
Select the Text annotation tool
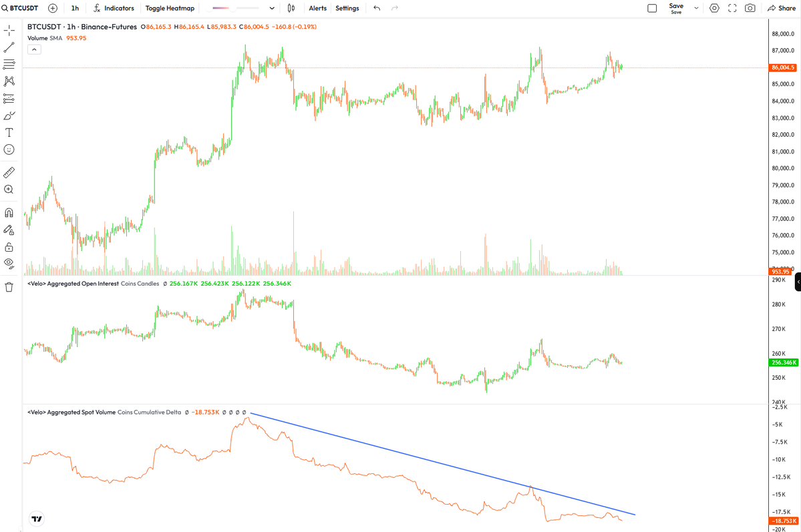tap(9, 133)
